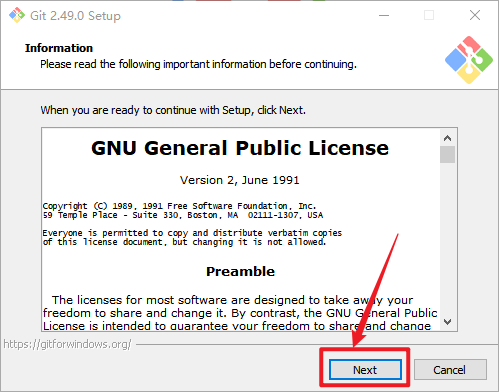Click the license scrollbar up arrow
This screenshot has width=499, height=392.
(x=447, y=138)
